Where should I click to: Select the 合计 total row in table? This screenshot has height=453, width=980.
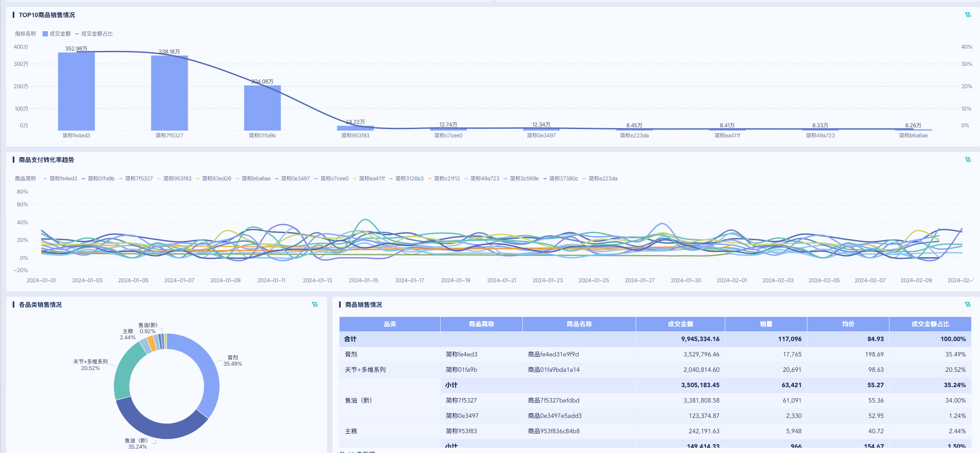coord(351,339)
